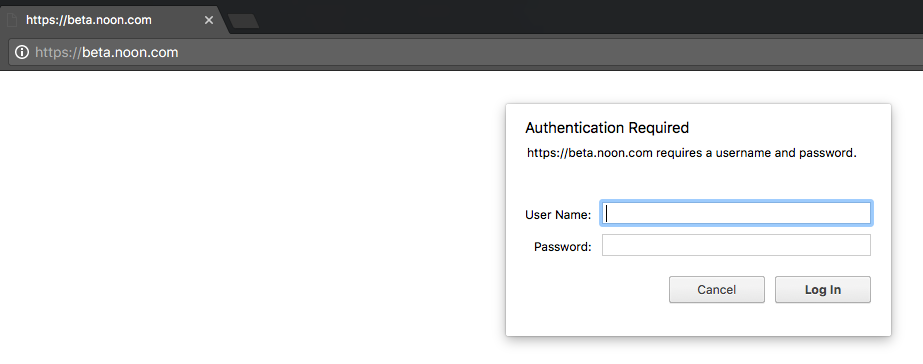
Task: Click the User Name field
Action: pos(736,213)
